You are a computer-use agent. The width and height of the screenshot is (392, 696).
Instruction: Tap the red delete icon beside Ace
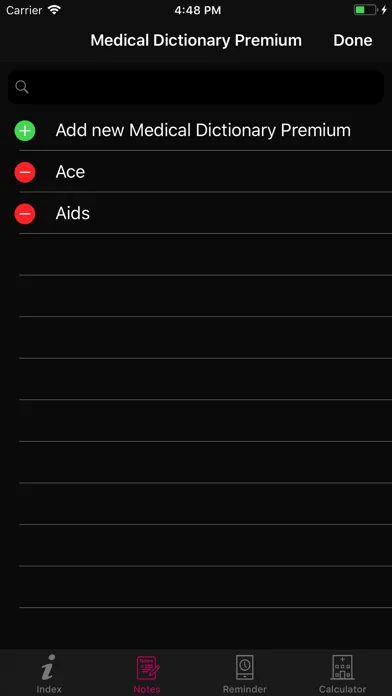coord(25,172)
